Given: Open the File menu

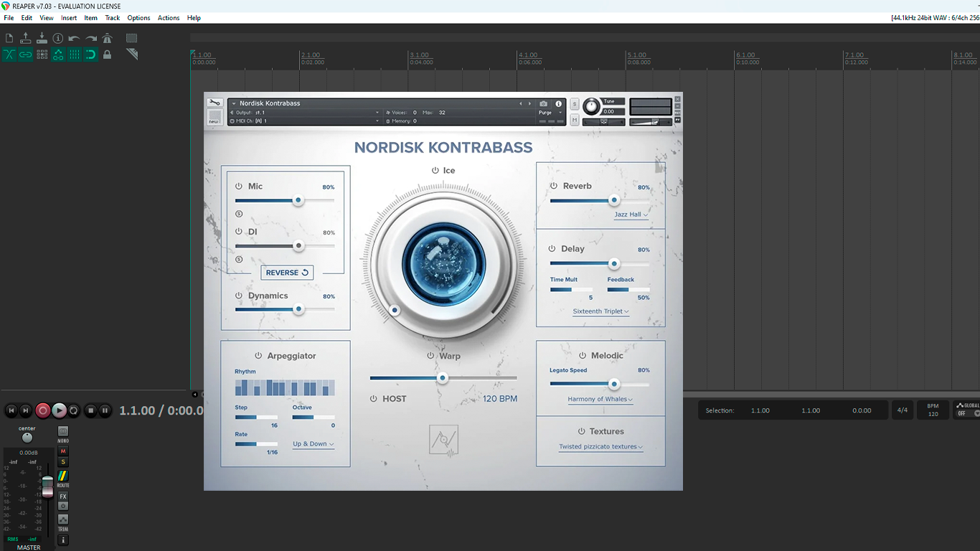Looking at the screenshot, I should tap(9, 18).
